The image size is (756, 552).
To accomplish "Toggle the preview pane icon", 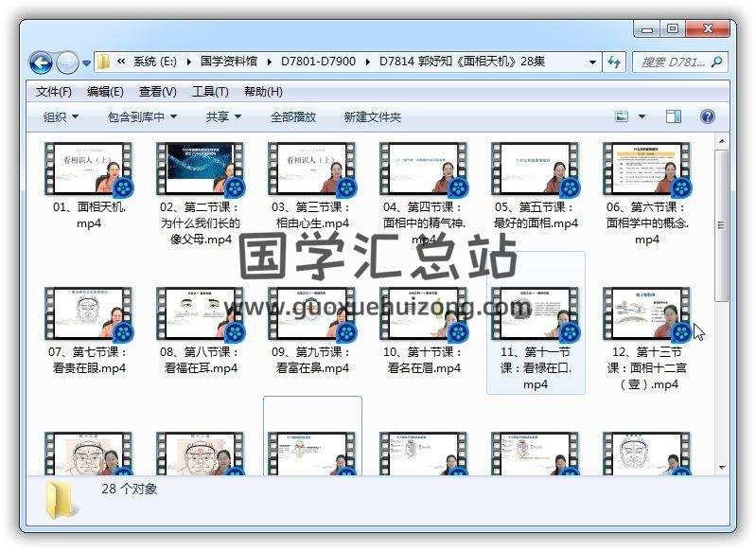I will (x=674, y=116).
